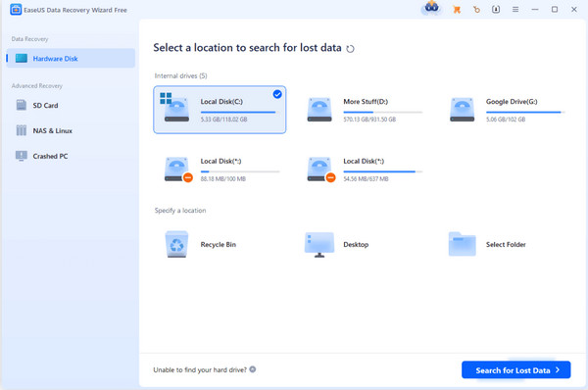Click the Recycle Bin icon

click(x=176, y=244)
